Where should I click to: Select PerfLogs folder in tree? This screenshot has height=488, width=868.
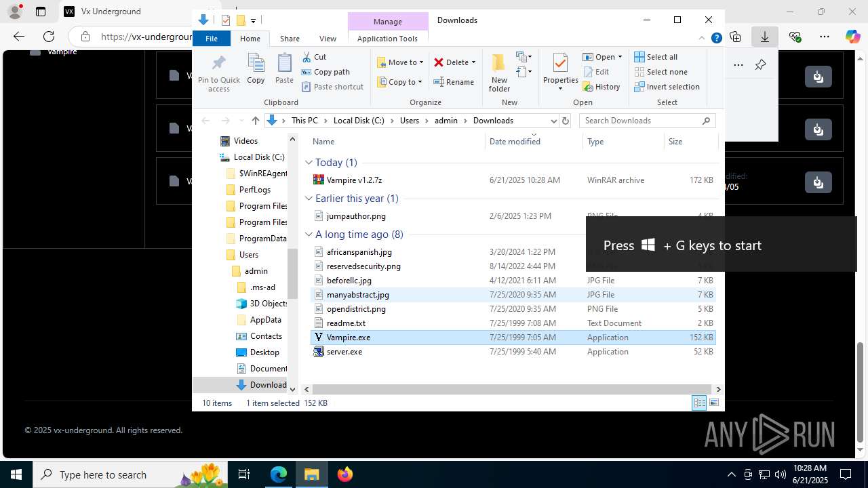coord(248,190)
